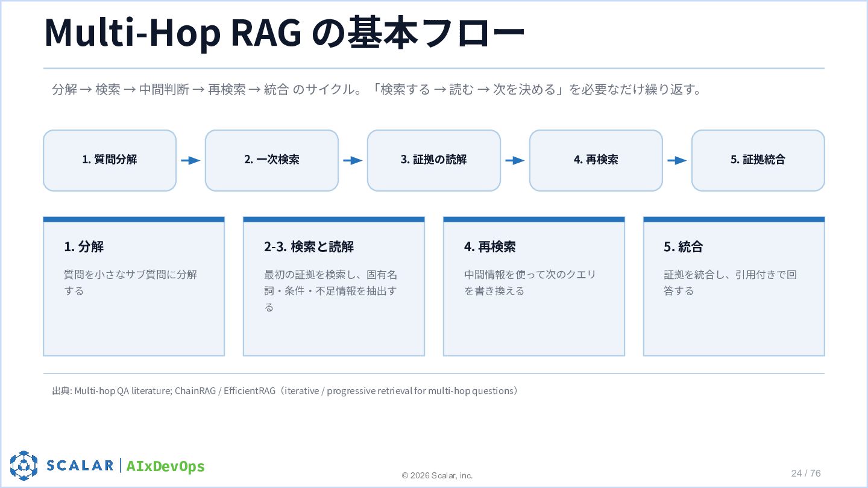Click the Scalar hexagon logo icon
This screenshot has height=488, width=868.
click(24, 465)
